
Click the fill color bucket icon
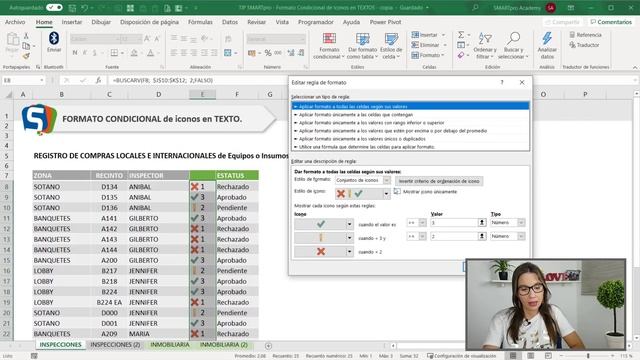[x=134, y=53]
